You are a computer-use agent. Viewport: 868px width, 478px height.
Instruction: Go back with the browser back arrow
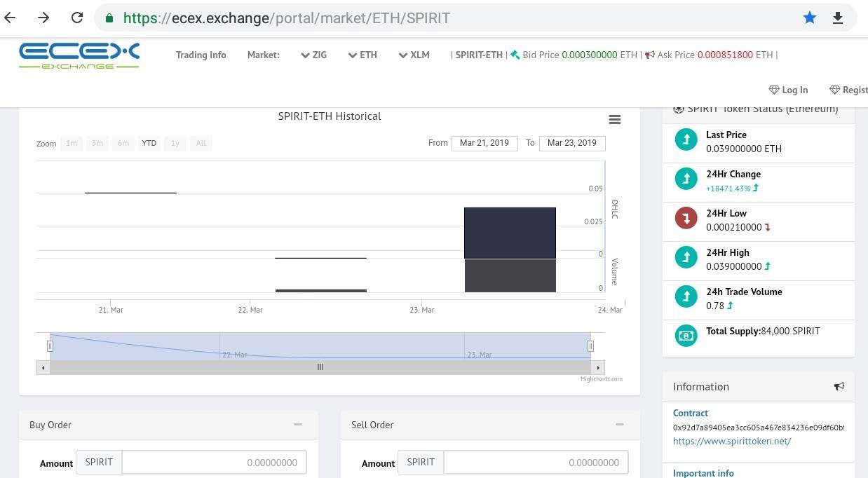click(10, 18)
